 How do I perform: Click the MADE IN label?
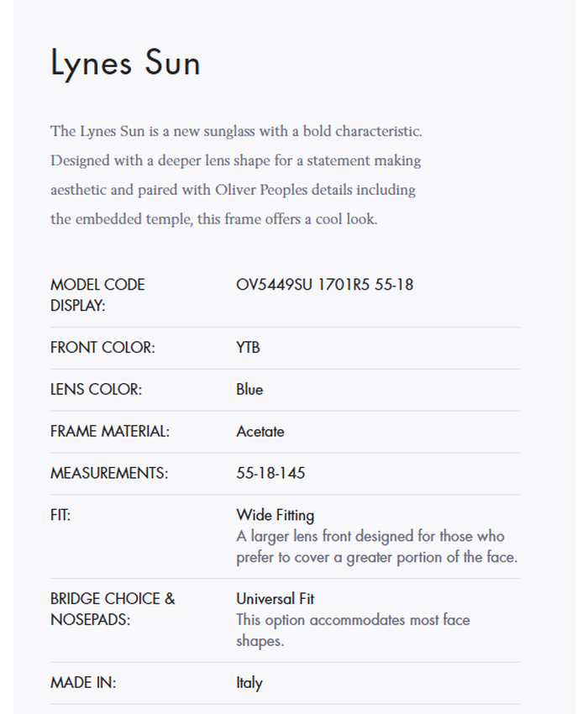pyautogui.click(x=83, y=683)
